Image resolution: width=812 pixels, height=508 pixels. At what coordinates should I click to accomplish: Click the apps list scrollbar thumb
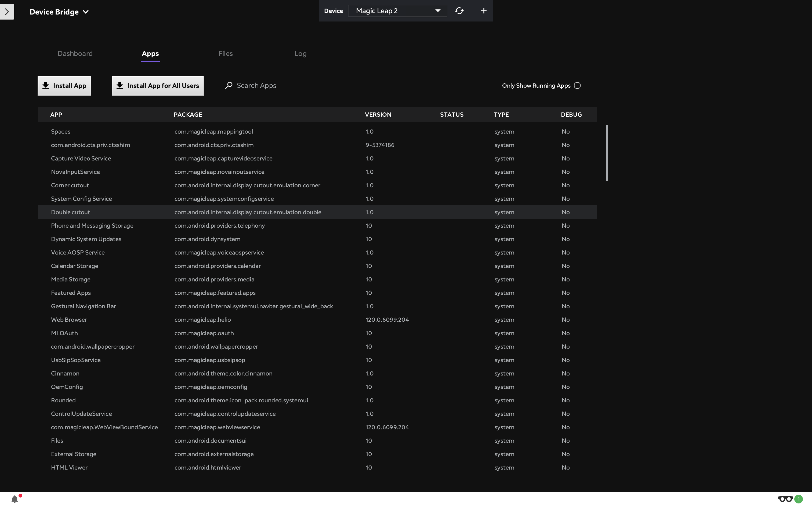[607, 153]
